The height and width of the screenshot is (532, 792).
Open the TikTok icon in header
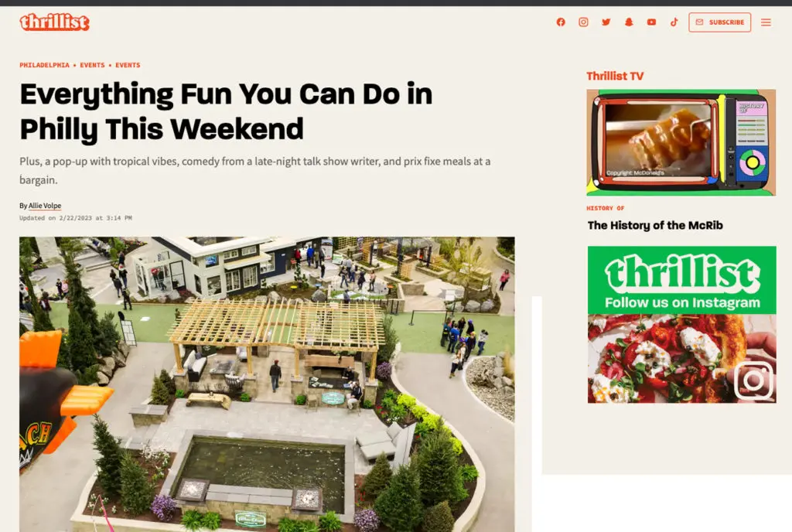[x=674, y=22]
